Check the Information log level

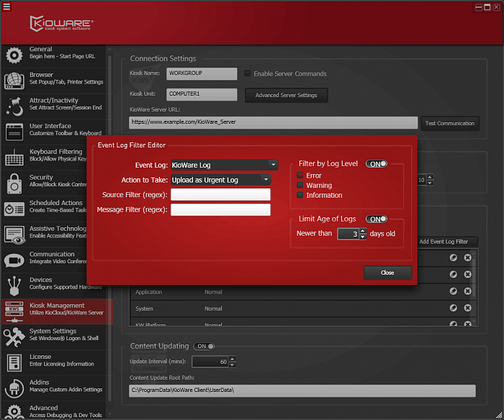[300, 195]
